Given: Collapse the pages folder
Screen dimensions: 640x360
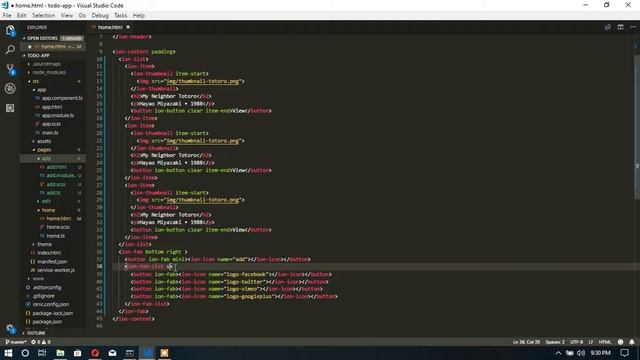Looking at the screenshot, I should 44,150.
